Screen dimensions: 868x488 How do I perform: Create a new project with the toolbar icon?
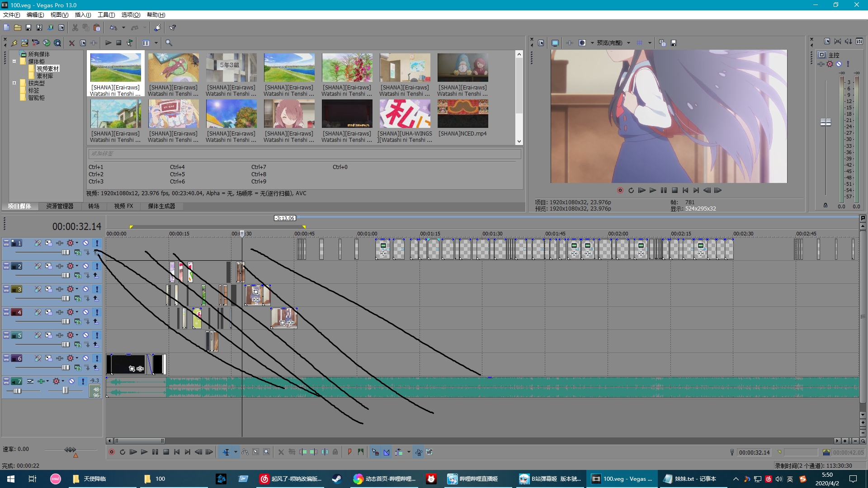tap(6, 28)
